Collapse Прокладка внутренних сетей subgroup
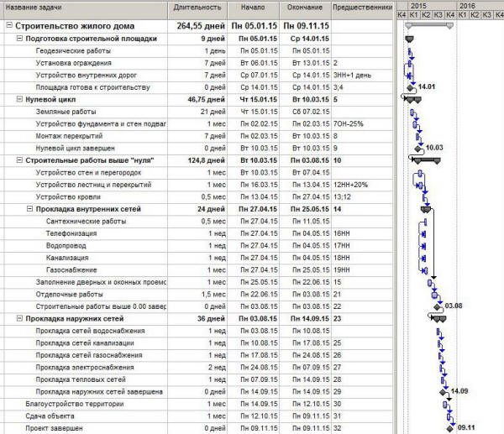Image resolution: width=504 pixels, height=434 pixels. click(x=29, y=209)
